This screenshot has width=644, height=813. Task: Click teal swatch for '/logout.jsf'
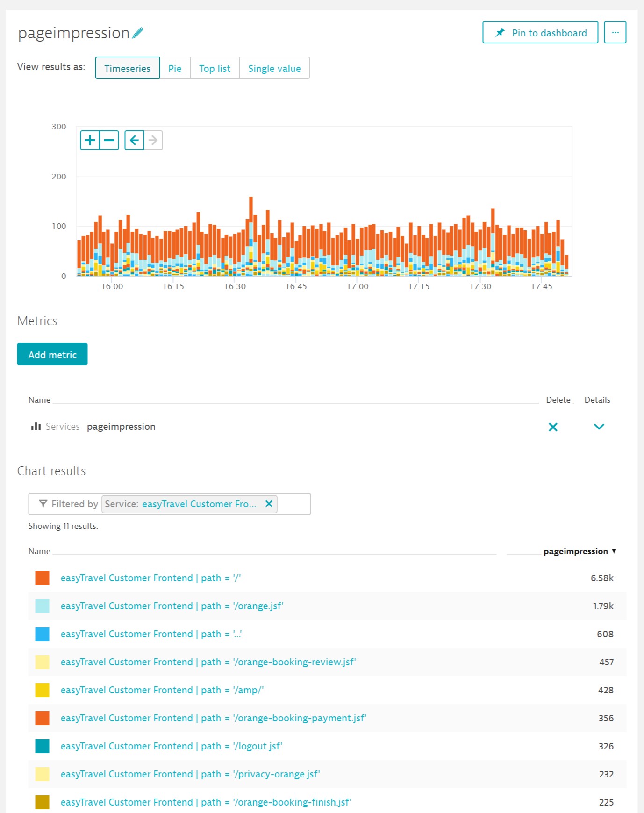[43, 746]
